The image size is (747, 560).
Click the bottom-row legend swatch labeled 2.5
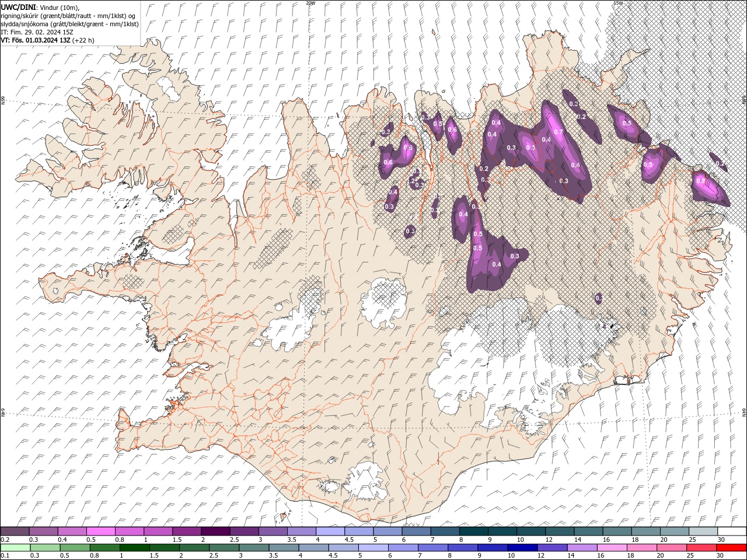click(224, 548)
